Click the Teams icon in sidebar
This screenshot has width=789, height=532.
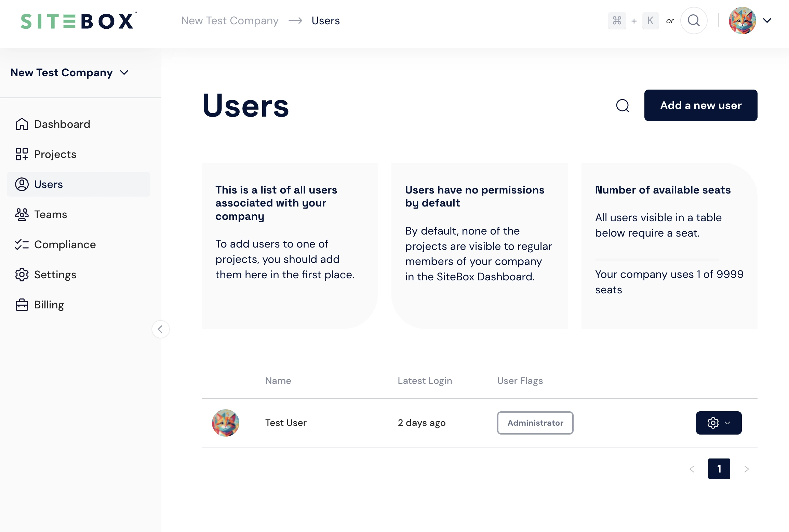tap(22, 214)
